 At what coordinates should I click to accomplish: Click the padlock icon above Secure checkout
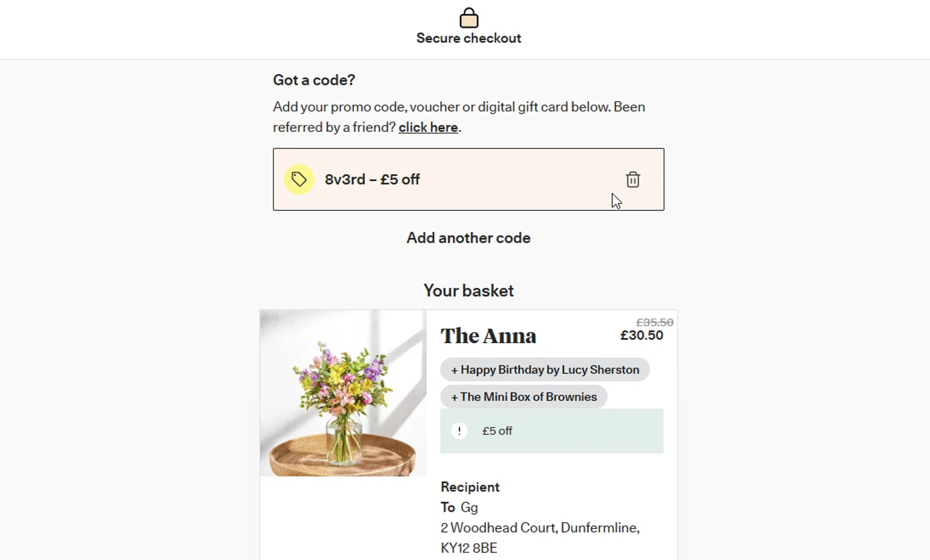[469, 18]
